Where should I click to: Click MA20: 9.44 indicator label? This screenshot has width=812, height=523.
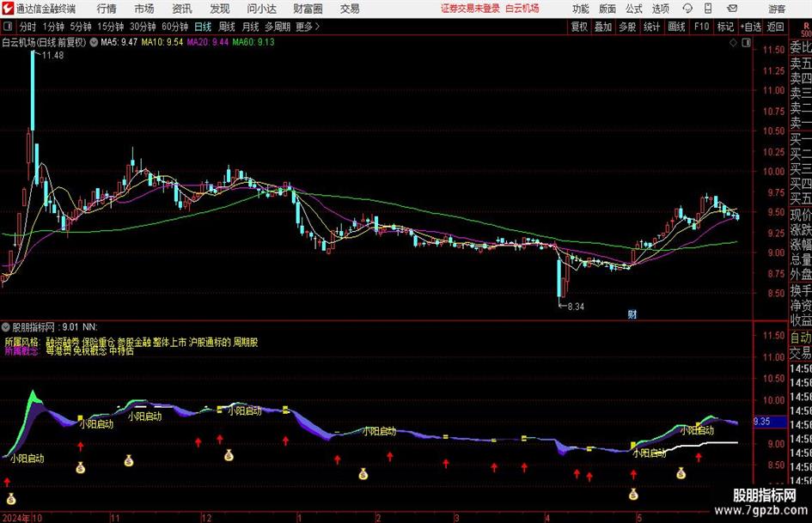pos(208,42)
